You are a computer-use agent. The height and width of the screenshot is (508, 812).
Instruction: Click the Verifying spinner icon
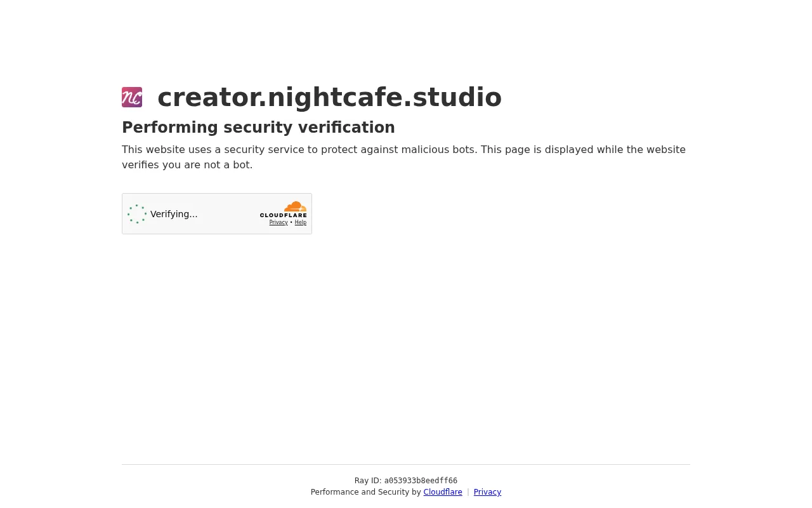coord(137,214)
